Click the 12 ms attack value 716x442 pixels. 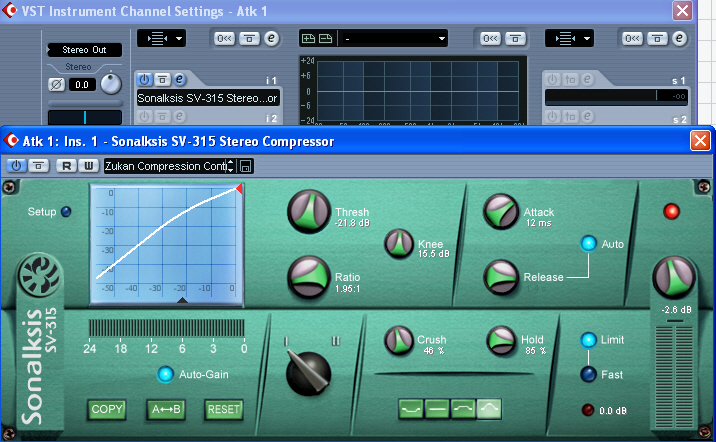point(539,223)
